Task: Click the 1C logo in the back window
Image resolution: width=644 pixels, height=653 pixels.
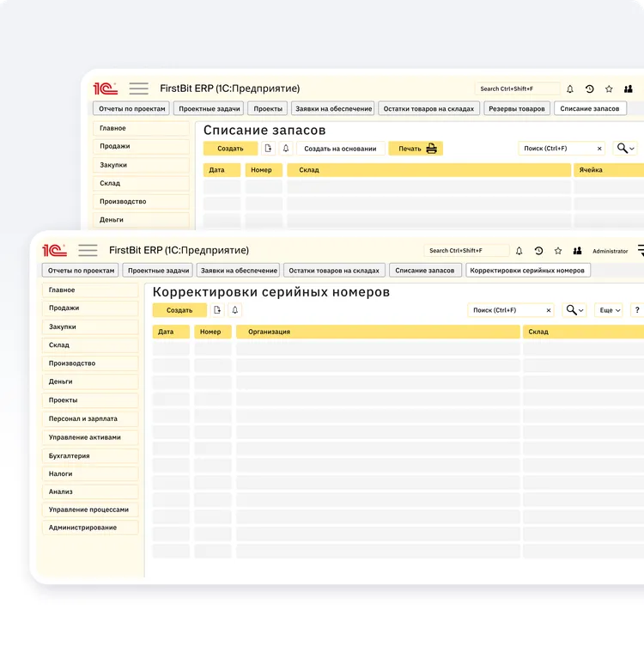Action: pos(105,88)
